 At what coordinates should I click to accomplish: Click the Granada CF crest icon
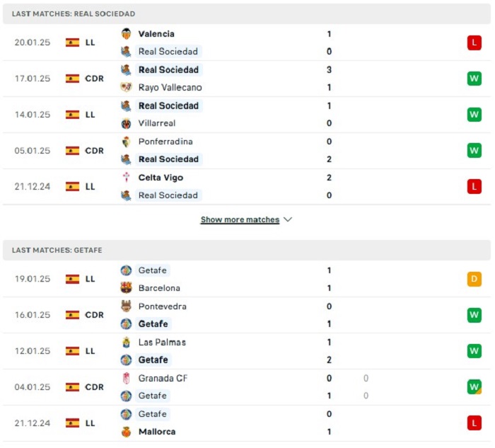[x=127, y=378]
